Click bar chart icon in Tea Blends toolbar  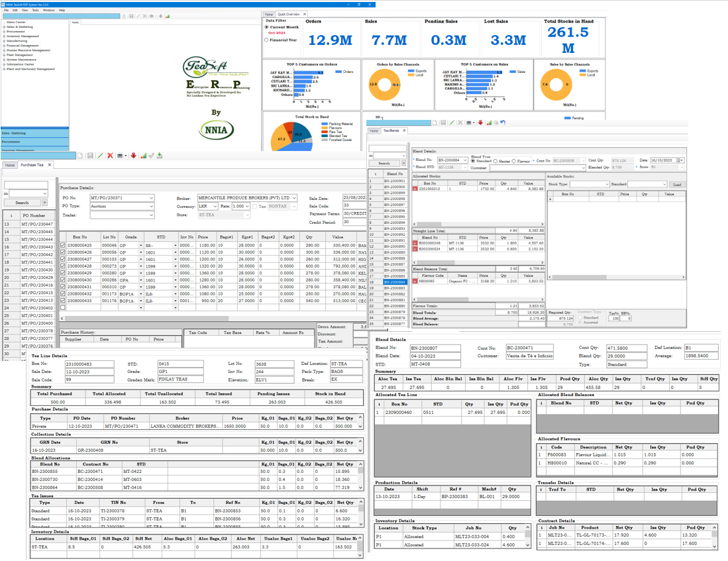coord(488,123)
